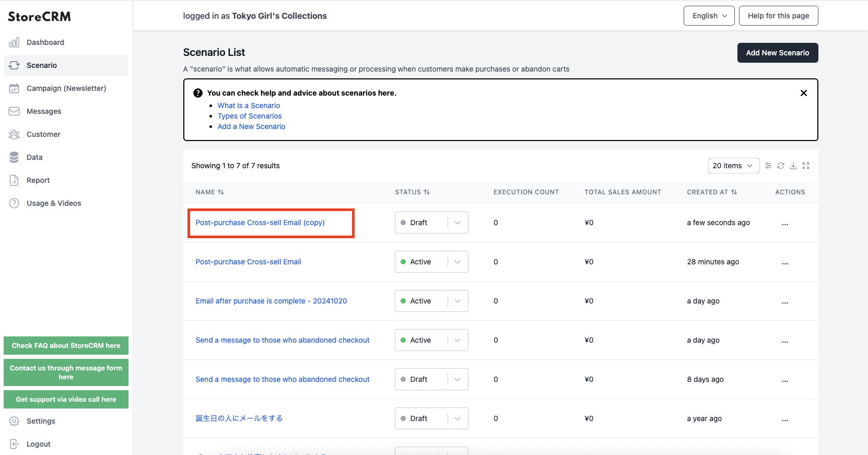Expand the table to fullscreen
868x455 pixels.
[x=806, y=166]
